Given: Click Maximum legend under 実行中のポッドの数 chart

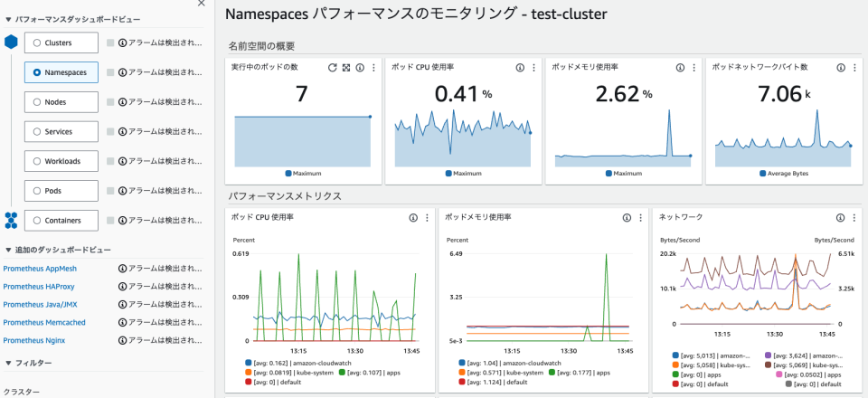Looking at the screenshot, I should point(304,174).
